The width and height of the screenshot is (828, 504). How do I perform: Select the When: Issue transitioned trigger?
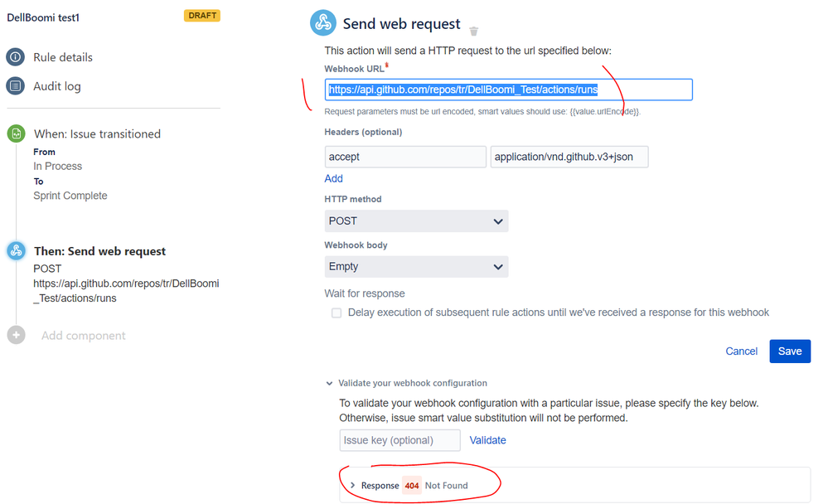click(97, 133)
